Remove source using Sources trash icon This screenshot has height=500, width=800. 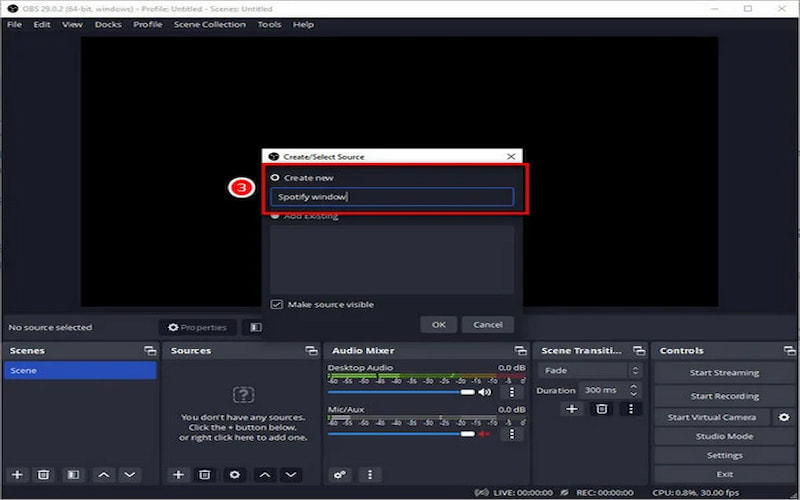click(204, 474)
